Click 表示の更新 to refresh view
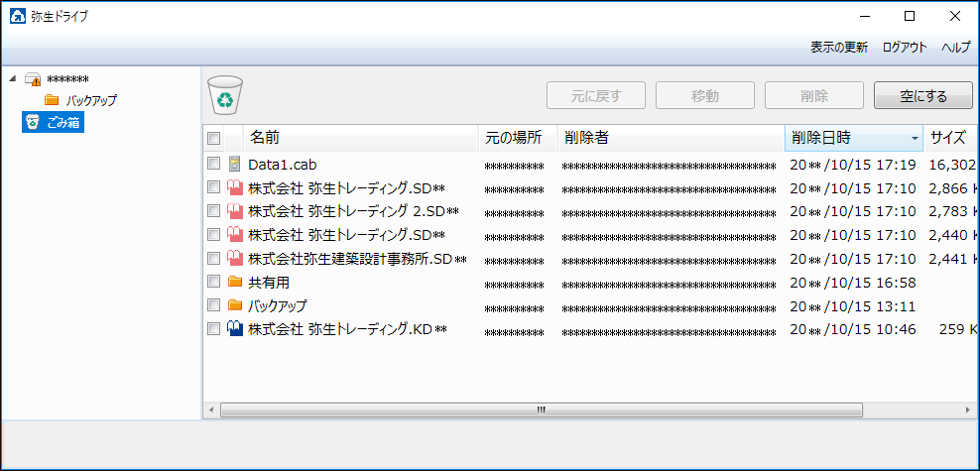980x471 pixels. 838,47
